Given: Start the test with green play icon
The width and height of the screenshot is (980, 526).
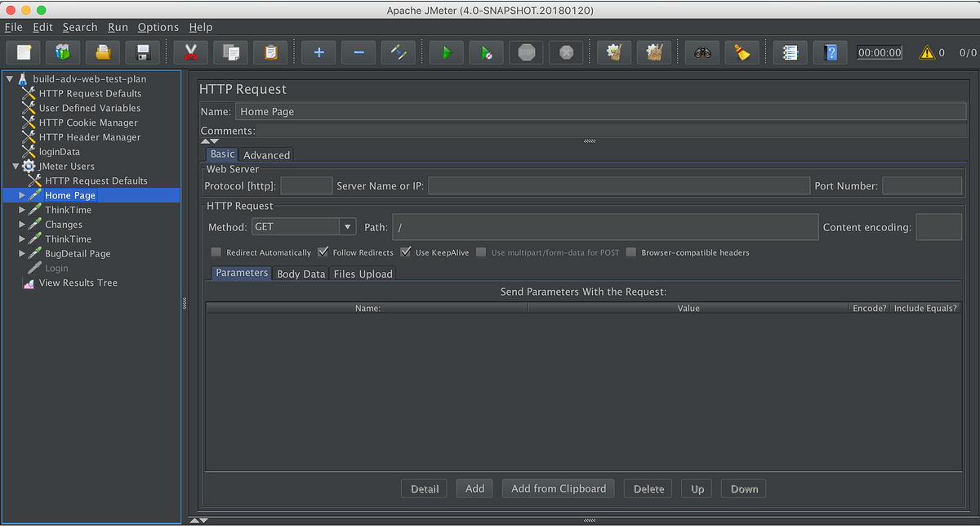Looking at the screenshot, I should coord(447,53).
